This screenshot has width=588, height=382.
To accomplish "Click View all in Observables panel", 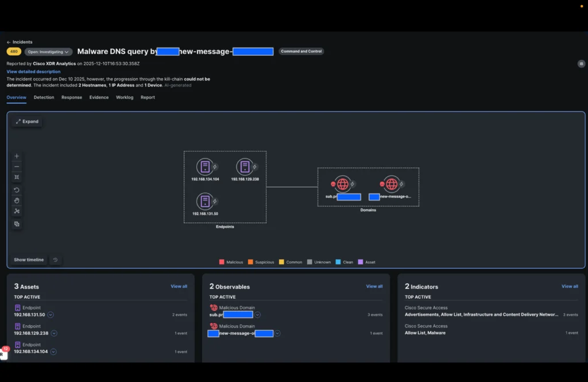I will coord(374,286).
